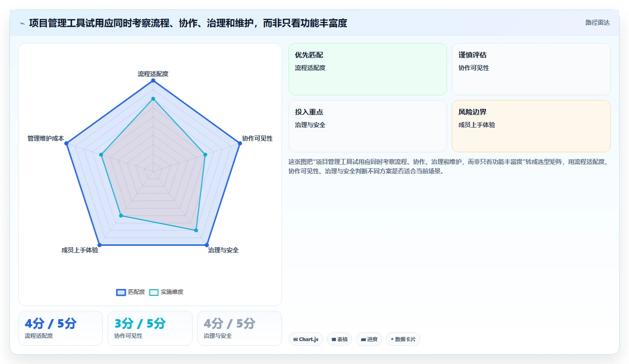Click the blue 匹配度 legend swatch
Viewport: 629px width, 364px height.
(121, 292)
